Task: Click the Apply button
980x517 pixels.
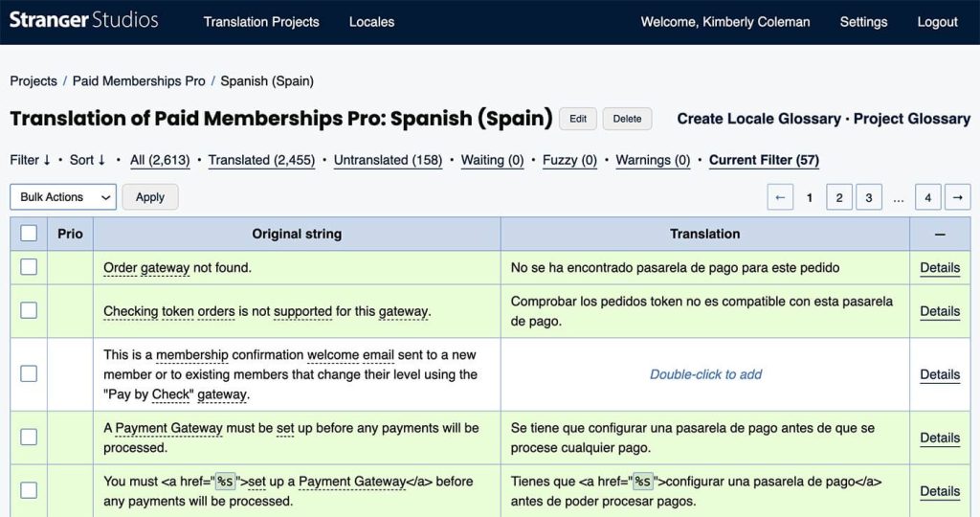Action: 150,197
